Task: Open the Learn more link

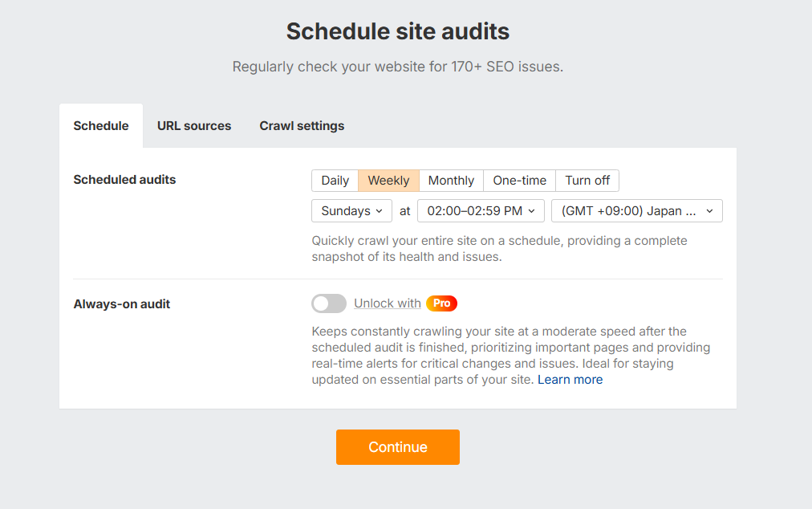Action: tap(570, 380)
